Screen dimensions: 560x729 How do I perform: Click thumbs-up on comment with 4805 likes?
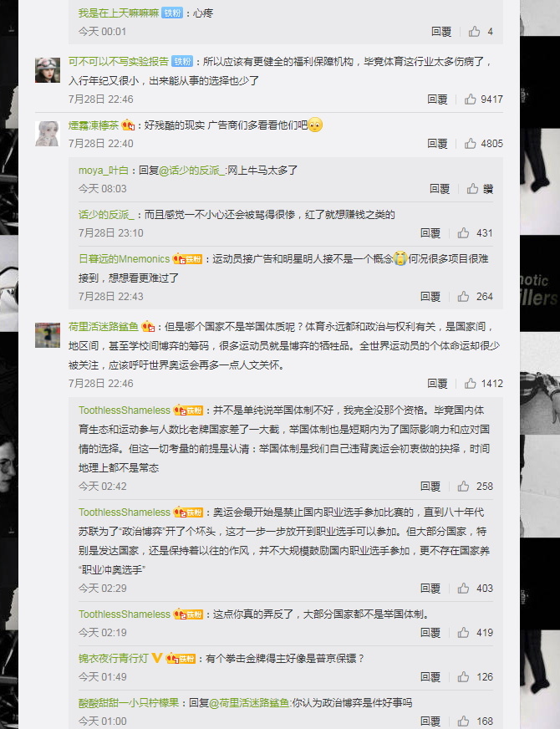471,143
